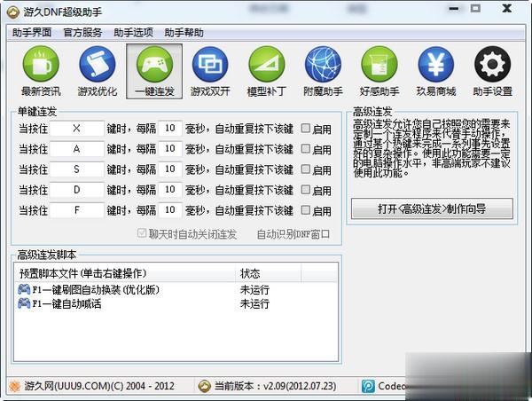Enable rapid fire for D key
Image resolution: width=532 pixels, height=401 pixels.
(306, 190)
